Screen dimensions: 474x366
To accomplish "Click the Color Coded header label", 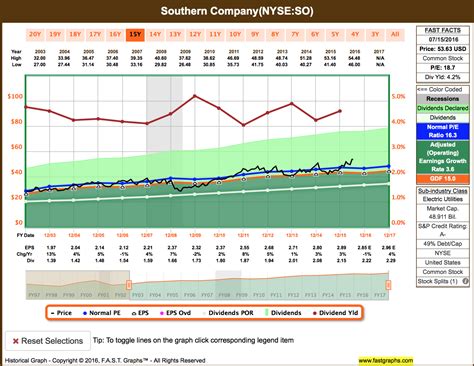I will click(x=443, y=89).
